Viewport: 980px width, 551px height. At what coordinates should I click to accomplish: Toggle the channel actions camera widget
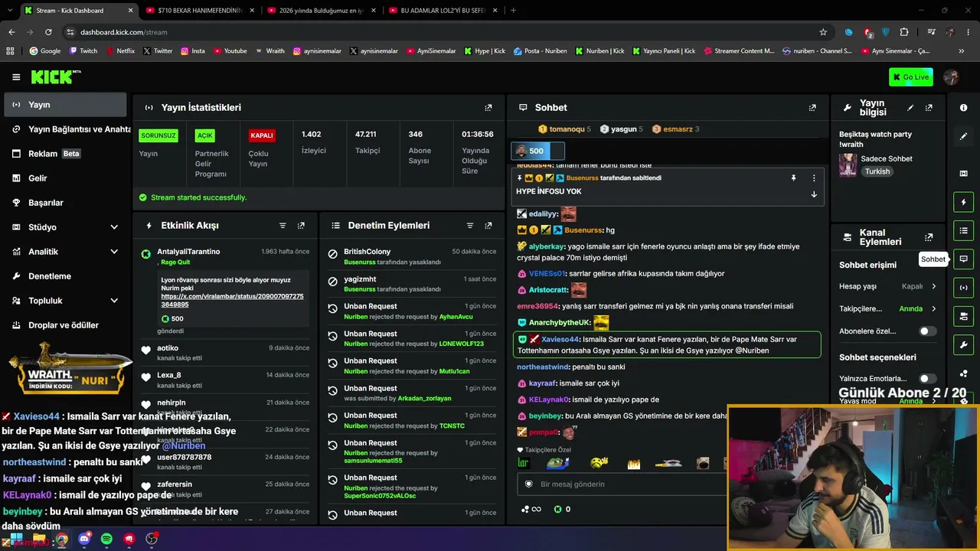[x=963, y=316]
